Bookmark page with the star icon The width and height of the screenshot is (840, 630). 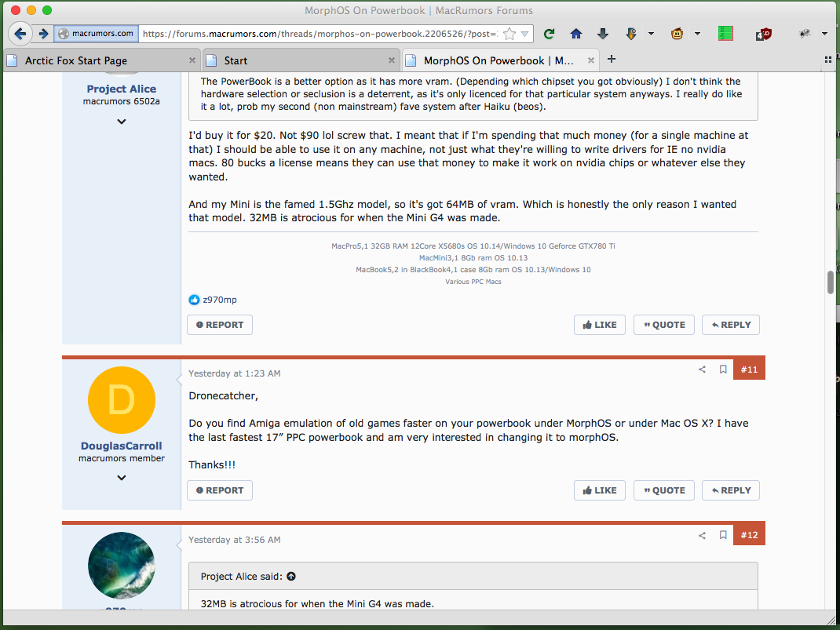coord(509,34)
